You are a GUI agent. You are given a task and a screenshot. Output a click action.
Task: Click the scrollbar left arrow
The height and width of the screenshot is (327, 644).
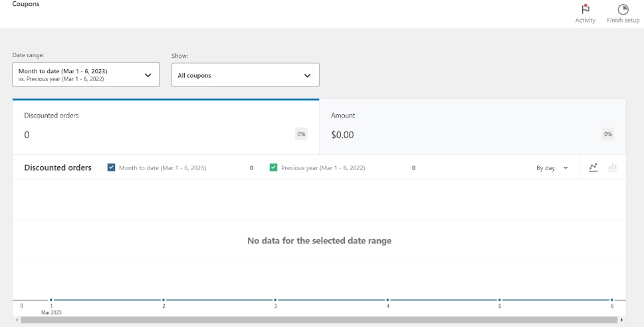tap(16, 320)
